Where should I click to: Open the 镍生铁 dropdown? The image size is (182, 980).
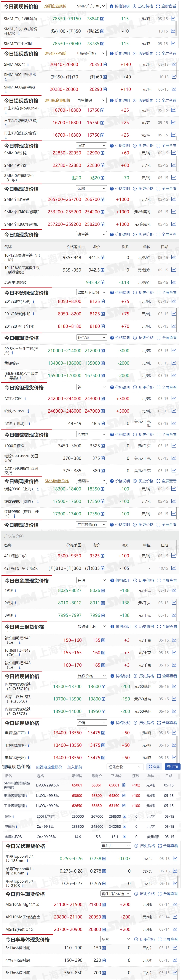pyautogui.click(x=91, y=234)
